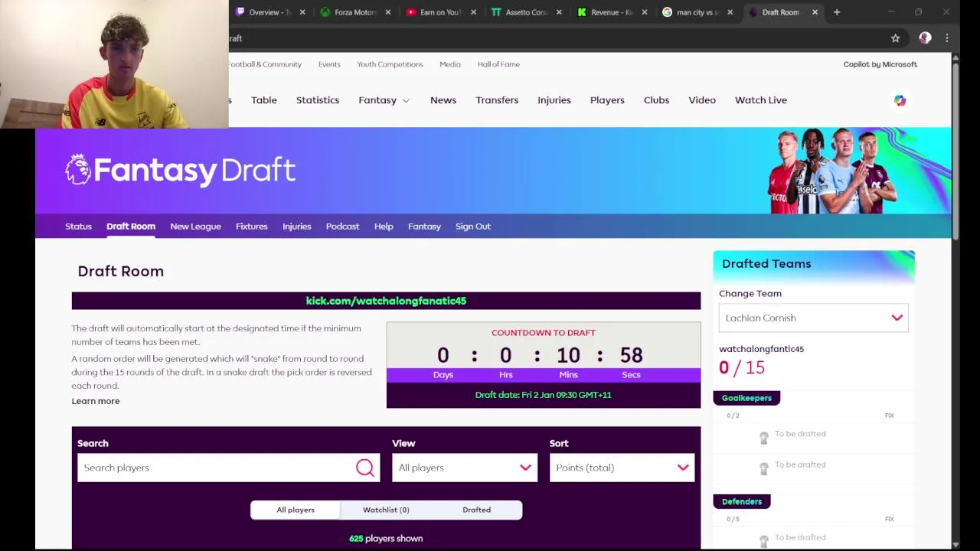Click second goalkeeper shirt placeholder icon
Screen dimensions: 980x551
click(x=763, y=468)
